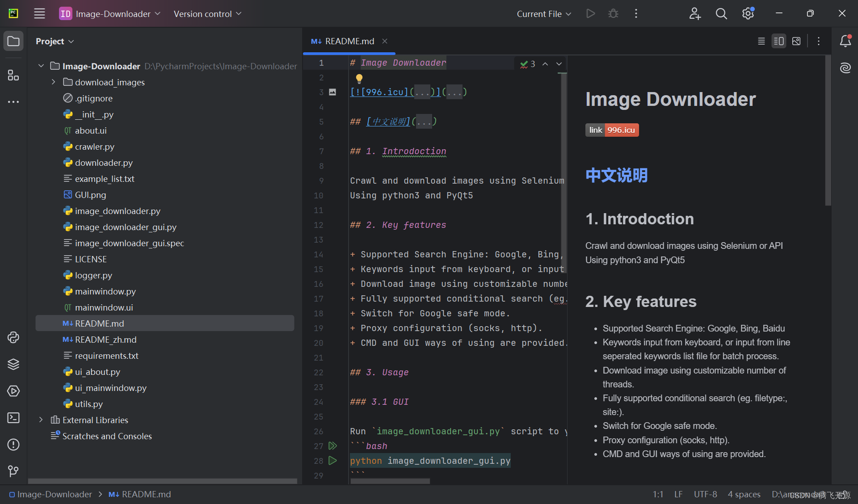Click the inspection problems count 3 widget

click(528, 64)
